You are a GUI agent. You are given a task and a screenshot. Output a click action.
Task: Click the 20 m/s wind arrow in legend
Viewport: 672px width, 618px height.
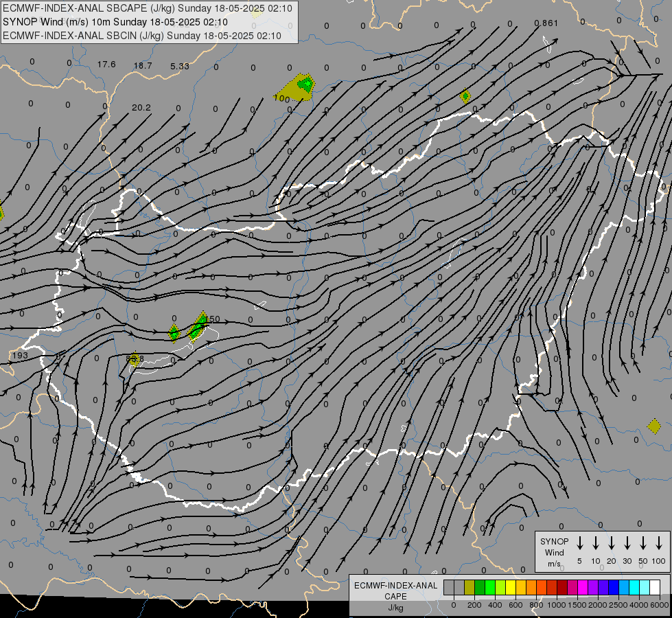(x=611, y=542)
